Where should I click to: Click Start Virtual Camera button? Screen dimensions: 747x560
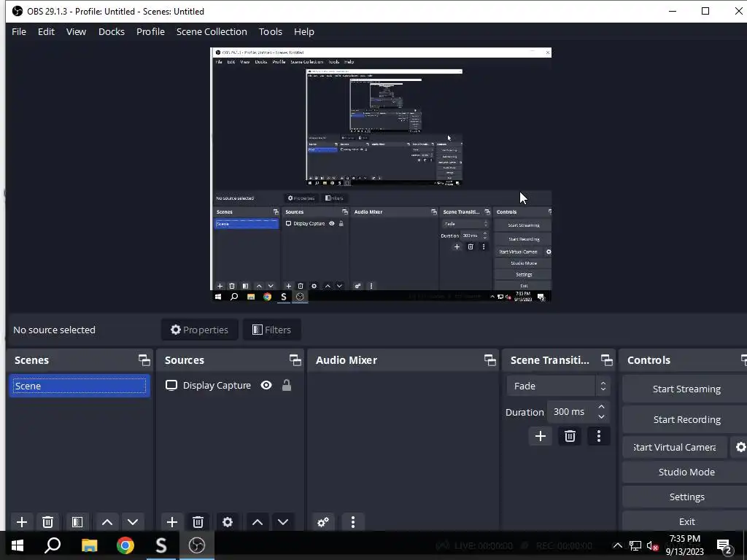(x=675, y=447)
